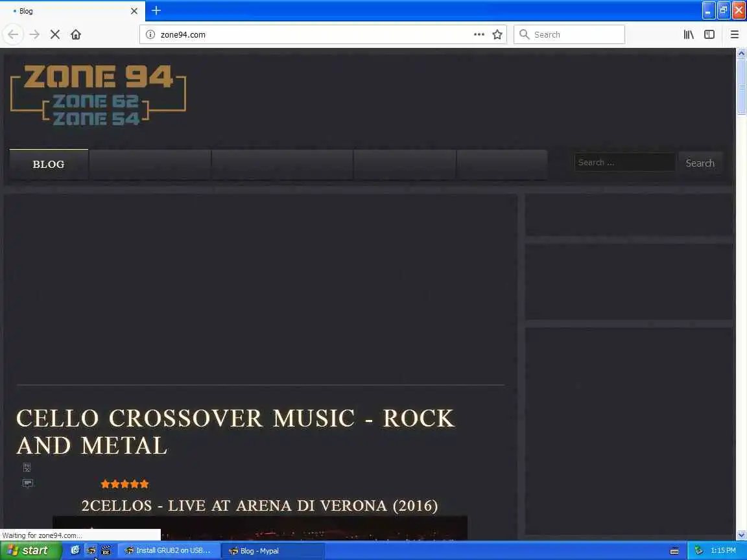Open the browser hamburger menu

coord(735,34)
